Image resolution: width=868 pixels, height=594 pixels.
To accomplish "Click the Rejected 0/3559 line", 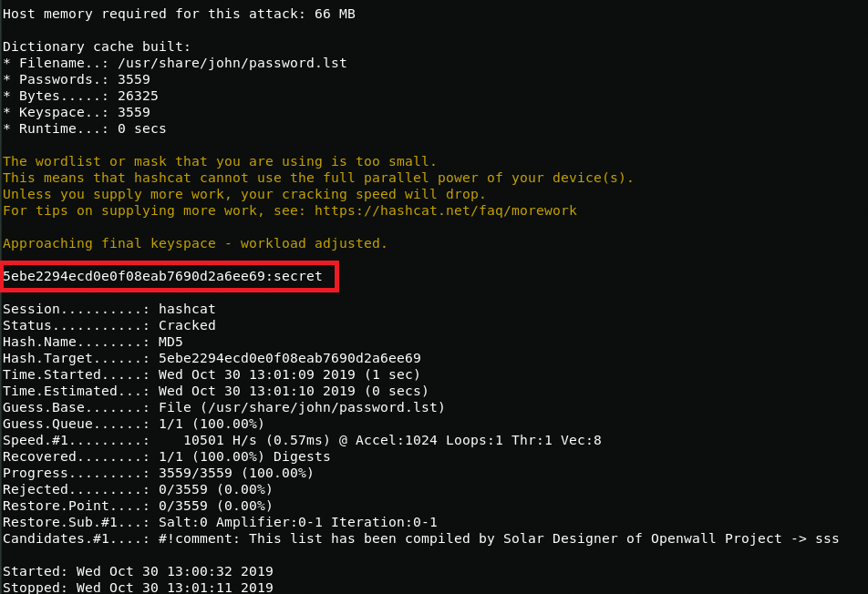I will click(x=138, y=489).
